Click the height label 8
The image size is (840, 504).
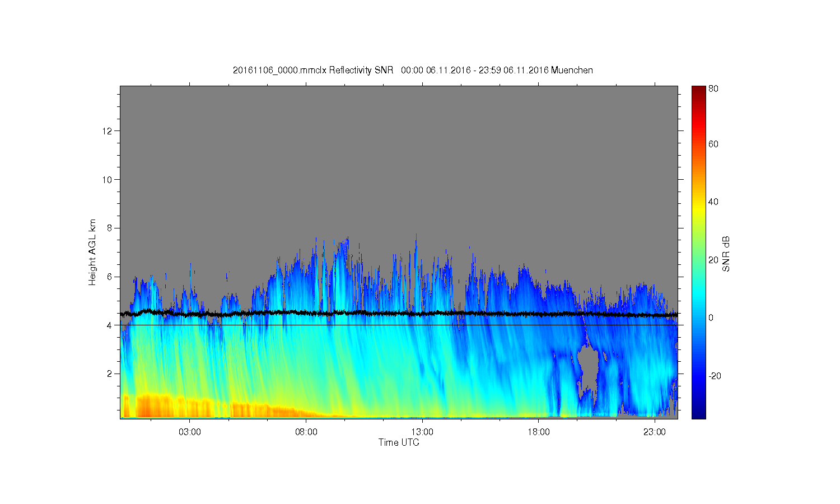click(110, 228)
